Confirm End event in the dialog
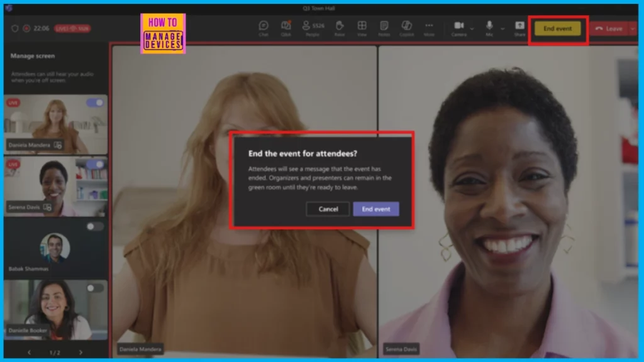Screen dimensions: 644x362 click(376, 209)
